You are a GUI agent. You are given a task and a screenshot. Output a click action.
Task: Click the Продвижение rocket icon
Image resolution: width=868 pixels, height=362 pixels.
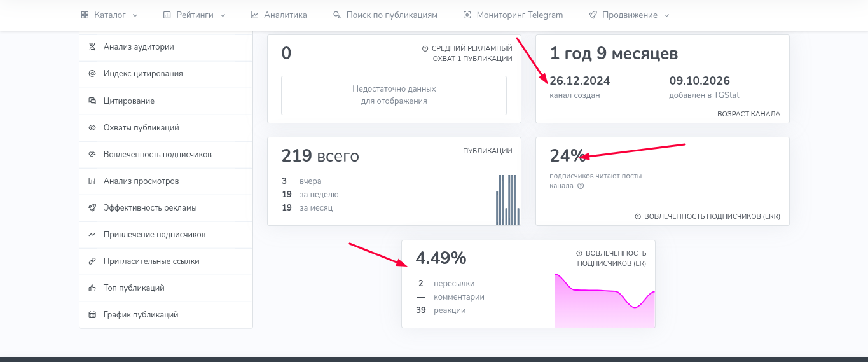point(593,15)
